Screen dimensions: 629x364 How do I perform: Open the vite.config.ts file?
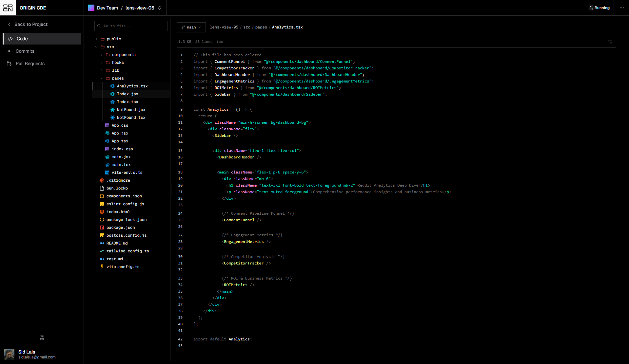tap(123, 267)
